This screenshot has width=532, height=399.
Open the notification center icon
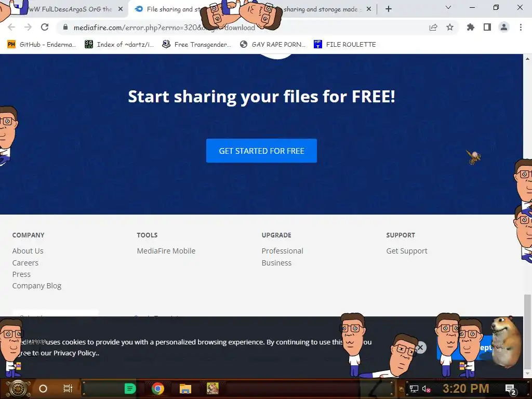point(511,389)
